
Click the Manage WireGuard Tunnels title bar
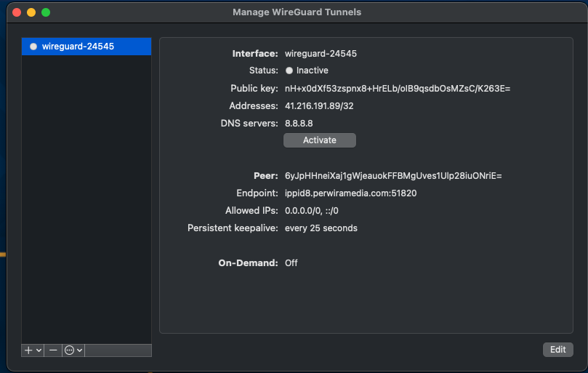[297, 12]
